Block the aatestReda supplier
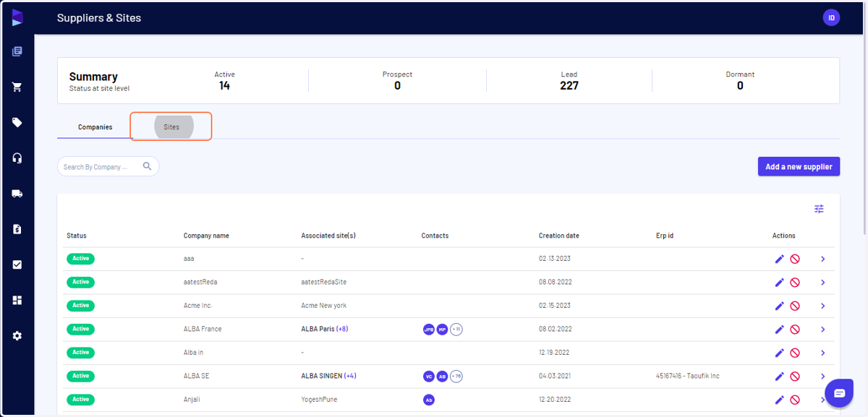Image resolution: width=868 pixels, height=417 pixels. (x=795, y=283)
